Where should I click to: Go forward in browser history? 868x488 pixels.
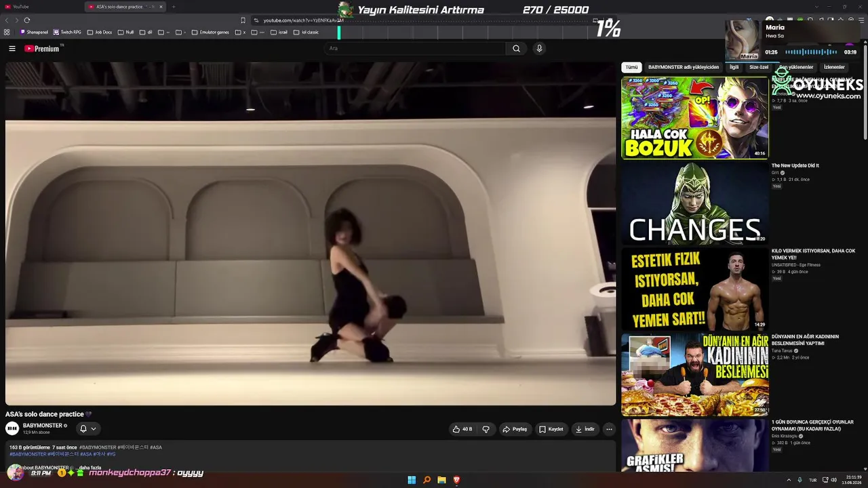[x=16, y=20]
